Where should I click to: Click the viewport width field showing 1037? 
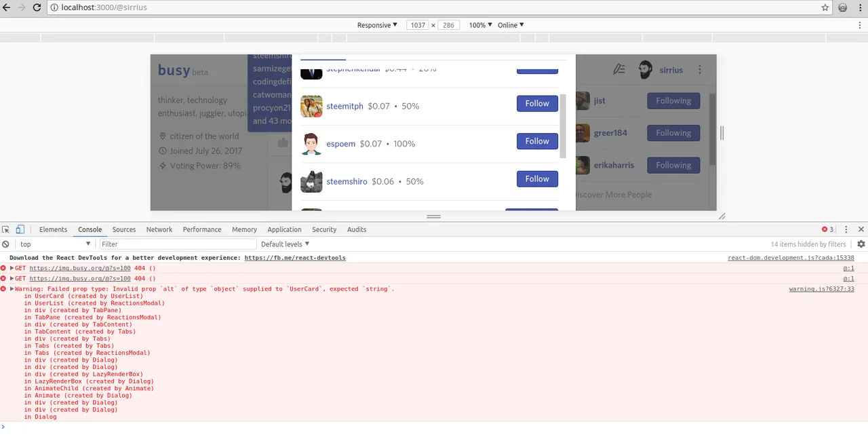(418, 25)
